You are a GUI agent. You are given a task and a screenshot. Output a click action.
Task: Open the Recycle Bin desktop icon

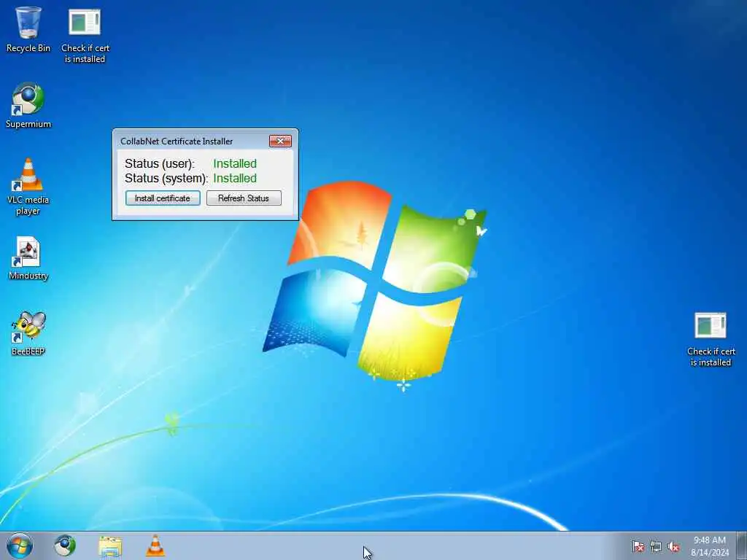(x=28, y=29)
